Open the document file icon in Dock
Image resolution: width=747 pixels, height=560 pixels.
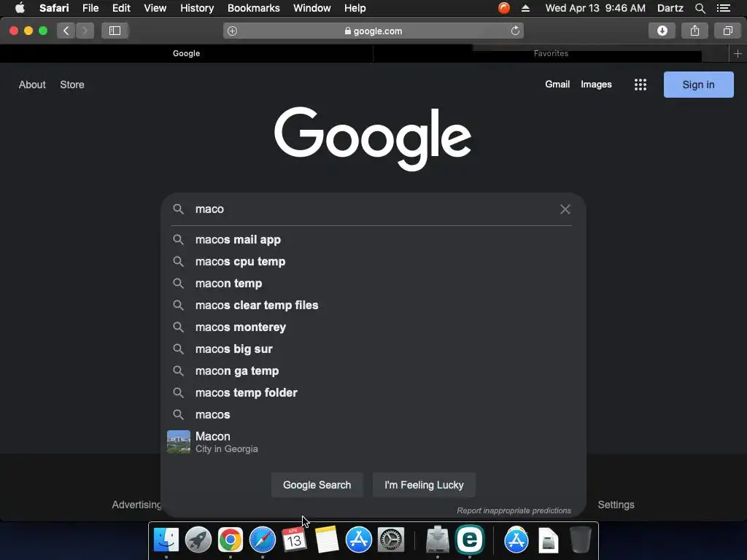tap(549, 540)
